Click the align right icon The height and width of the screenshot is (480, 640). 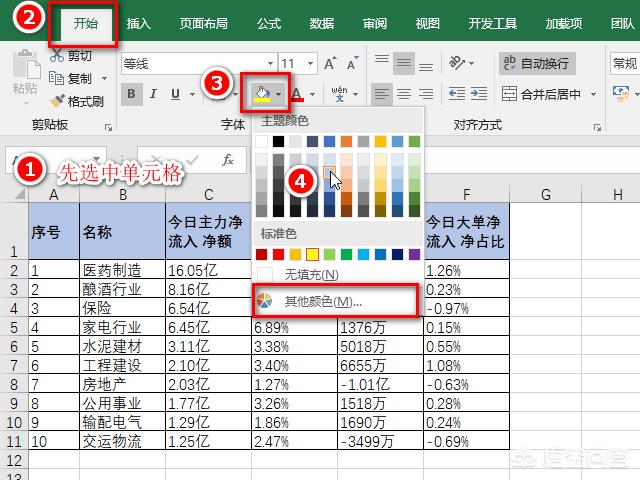pyautogui.click(x=426, y=94)
